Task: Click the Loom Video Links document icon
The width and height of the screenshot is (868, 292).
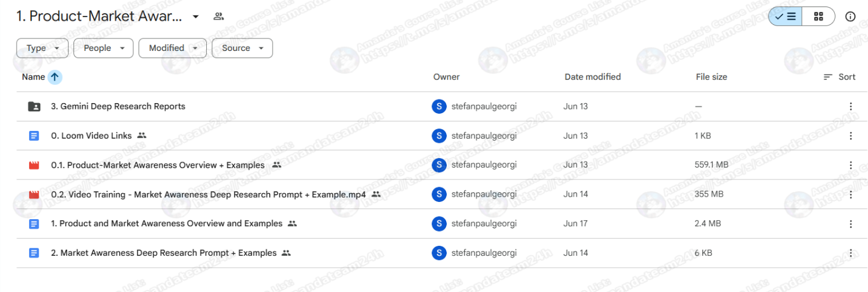Action: (34, 136)
